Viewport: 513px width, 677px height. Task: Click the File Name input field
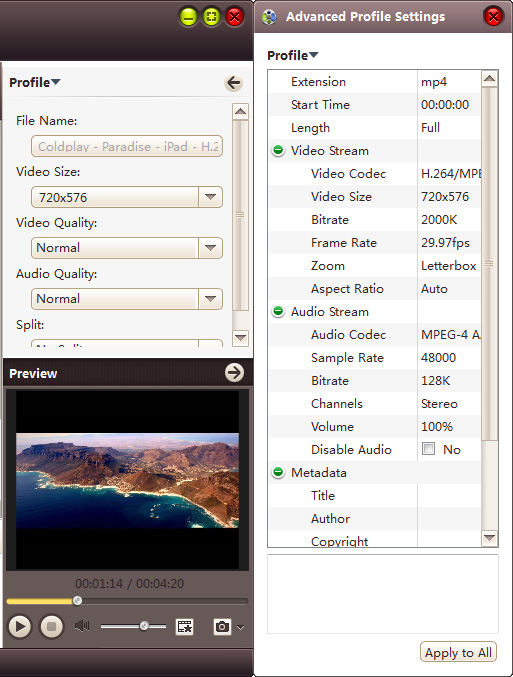[127, 146]
